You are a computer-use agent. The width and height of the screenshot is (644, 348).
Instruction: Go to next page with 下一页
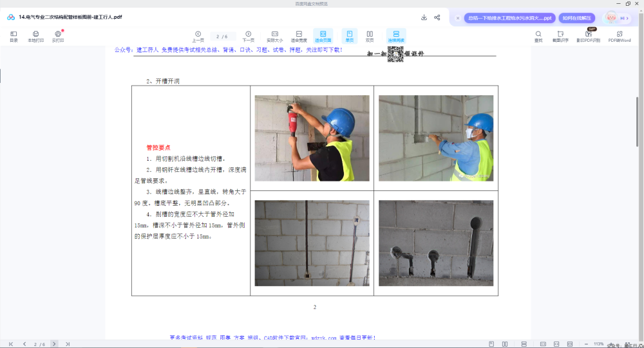click(x=248, y=37)
